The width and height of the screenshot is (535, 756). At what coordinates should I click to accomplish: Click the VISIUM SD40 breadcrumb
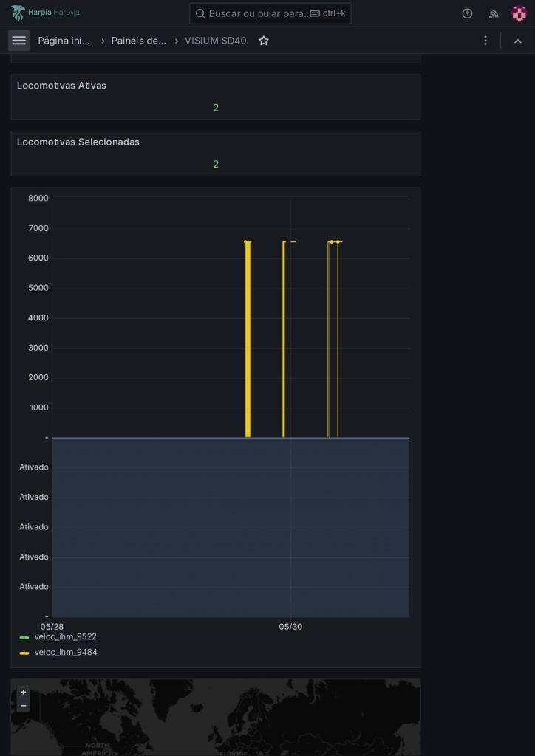215,41
